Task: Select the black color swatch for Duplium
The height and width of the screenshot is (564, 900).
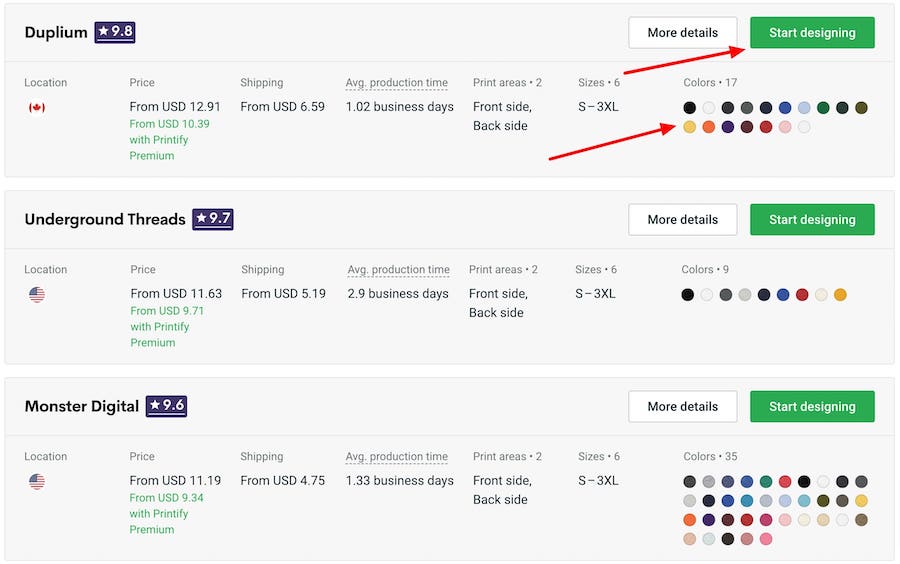Action: [x=689, y=108]
